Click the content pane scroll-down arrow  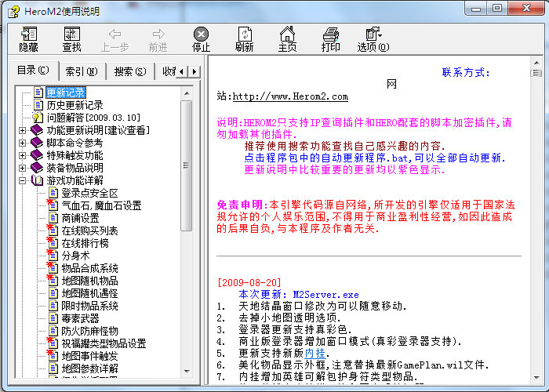(536, 378)
